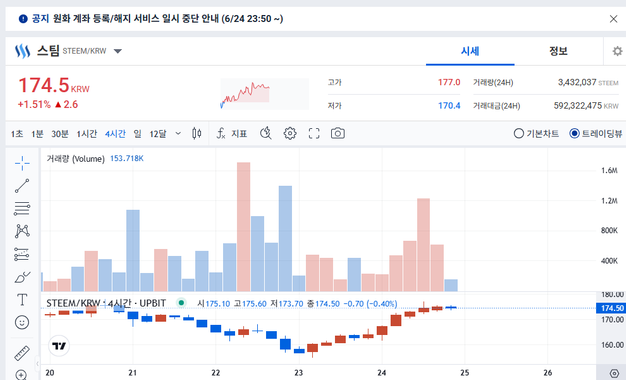Click the 고가 177.0 value

point(449,83)
